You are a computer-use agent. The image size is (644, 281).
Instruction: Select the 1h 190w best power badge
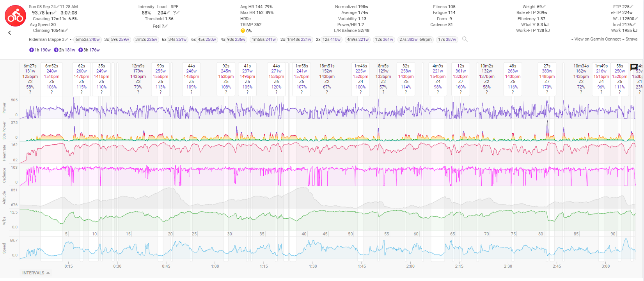pyautogui.click(x=40, y=50)
